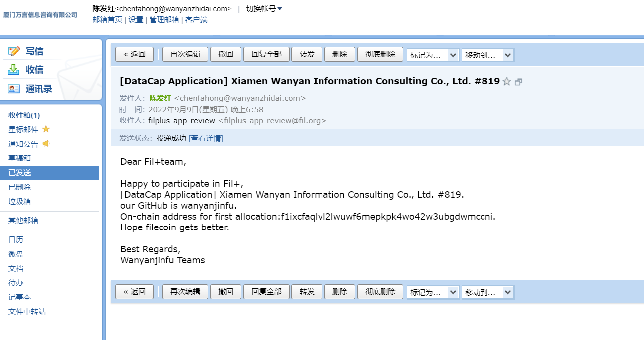Open 查看详情 delivery details link
This screenshot has width=644, height=340.
[x=205, y=138]
